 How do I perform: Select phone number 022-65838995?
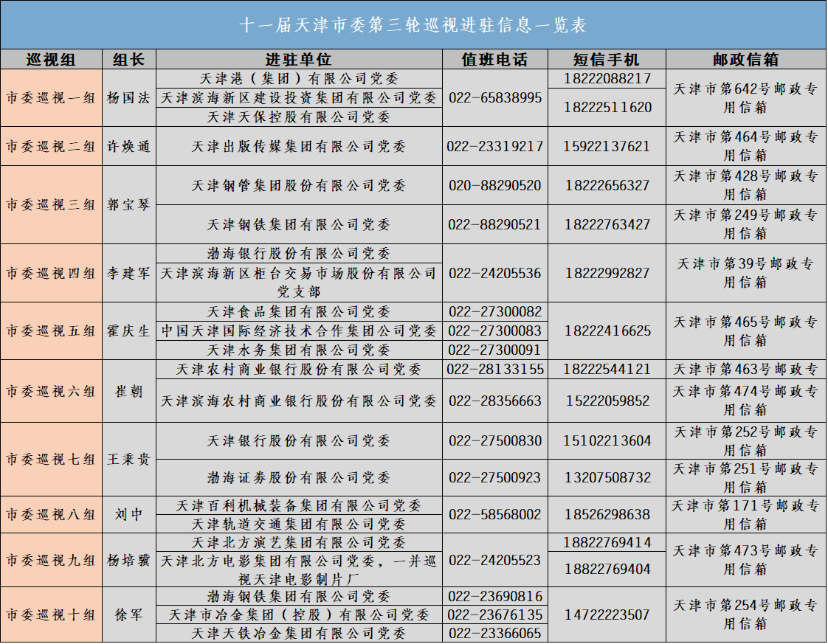point(495,97)
